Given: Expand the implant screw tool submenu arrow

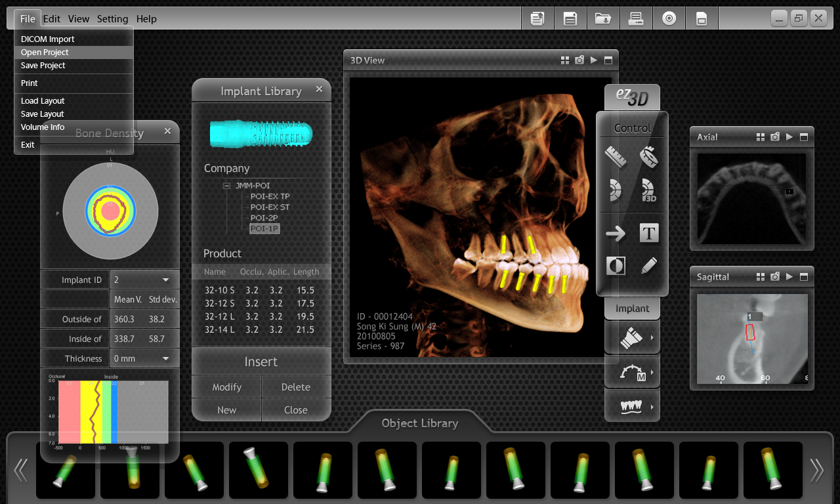Looking at the screenshot, I should coord(652,338).
